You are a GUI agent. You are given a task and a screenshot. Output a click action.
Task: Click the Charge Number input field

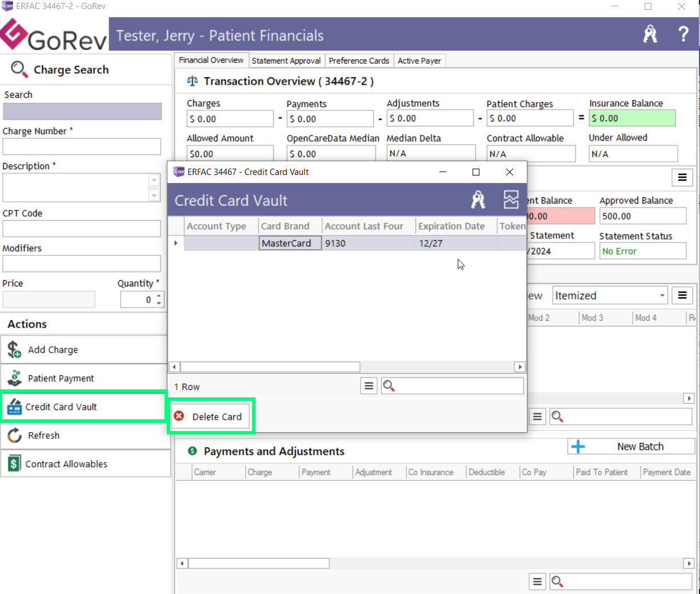tap(82, 146)
